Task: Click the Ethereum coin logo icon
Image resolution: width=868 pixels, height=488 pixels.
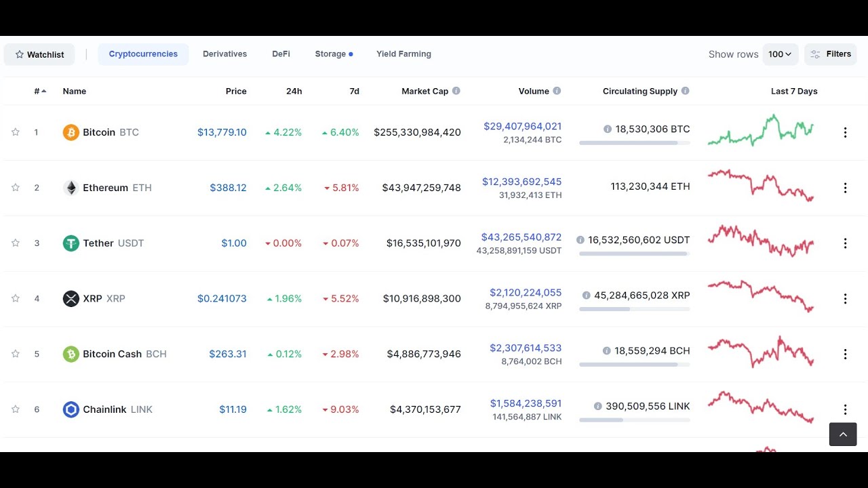Action: point(71,188)
